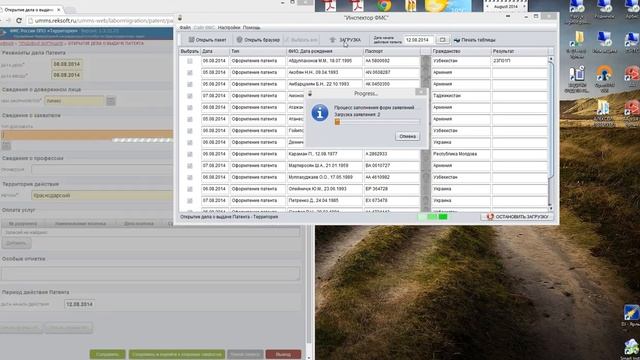Click the green status indicator in status bar
The image size is (640, 360).
(433, 217)
